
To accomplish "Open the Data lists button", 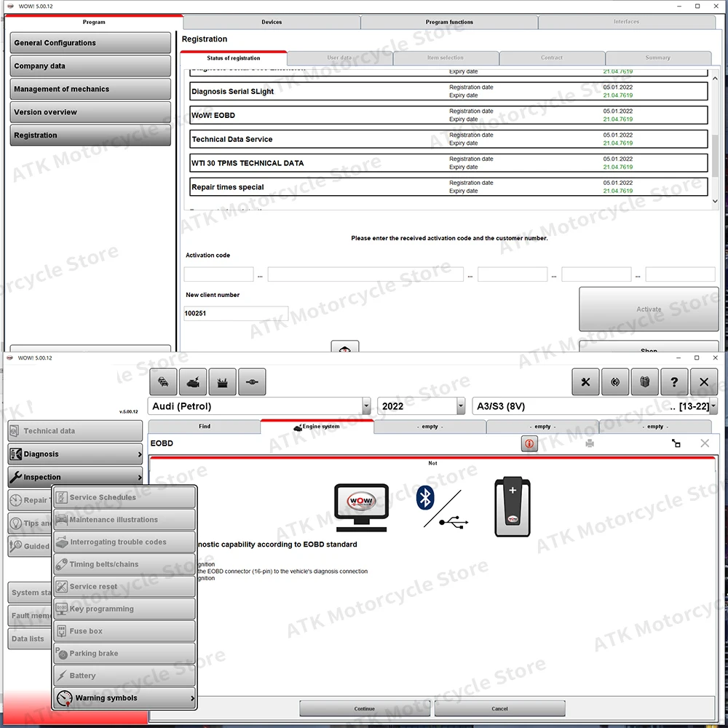I will click(x=30, y=639).
